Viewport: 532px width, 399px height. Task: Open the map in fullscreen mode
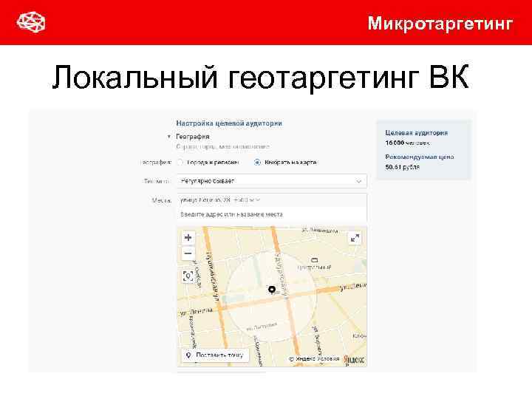(355, 238)
